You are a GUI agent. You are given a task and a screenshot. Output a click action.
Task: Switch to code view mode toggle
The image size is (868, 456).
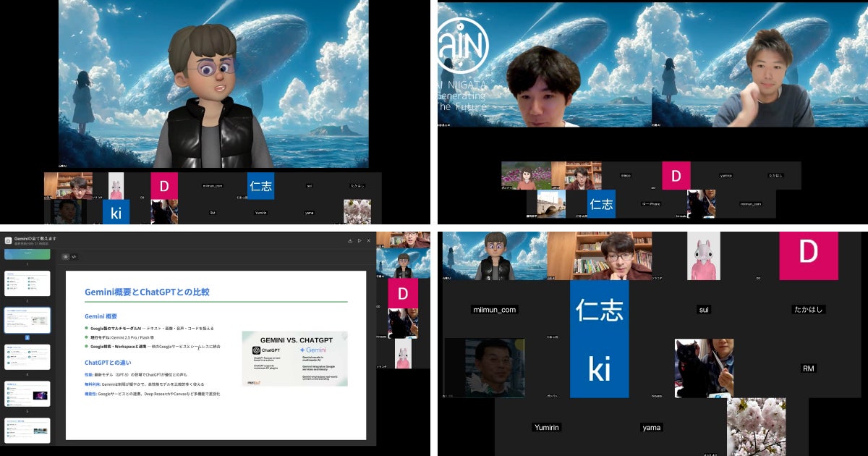coord(74,257)
